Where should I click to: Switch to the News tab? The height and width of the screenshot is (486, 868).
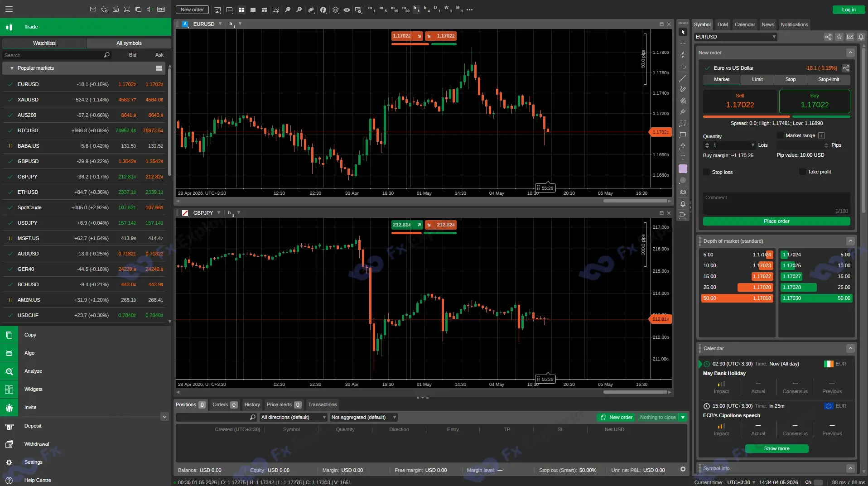pyautogui.click(x=767, y=24)
